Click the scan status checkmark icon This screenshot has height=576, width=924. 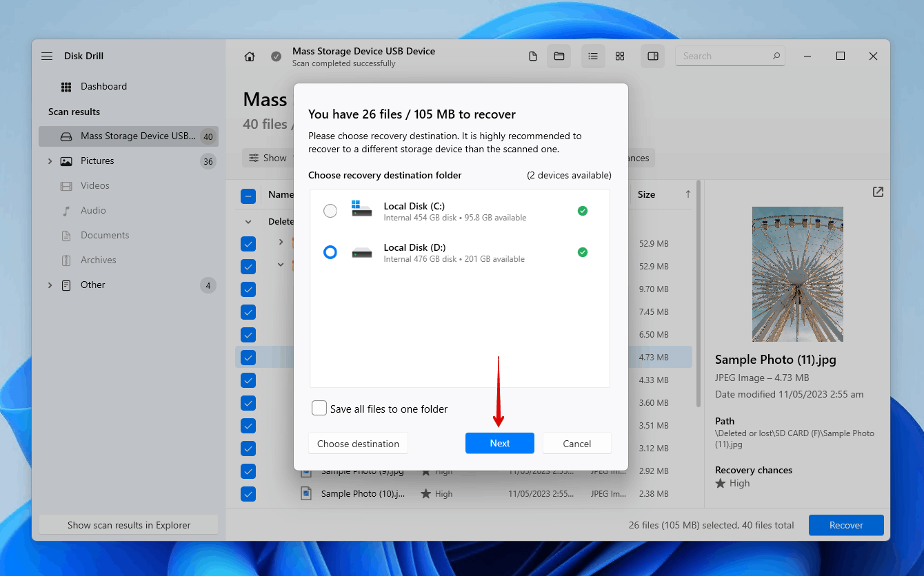[276, 56]
